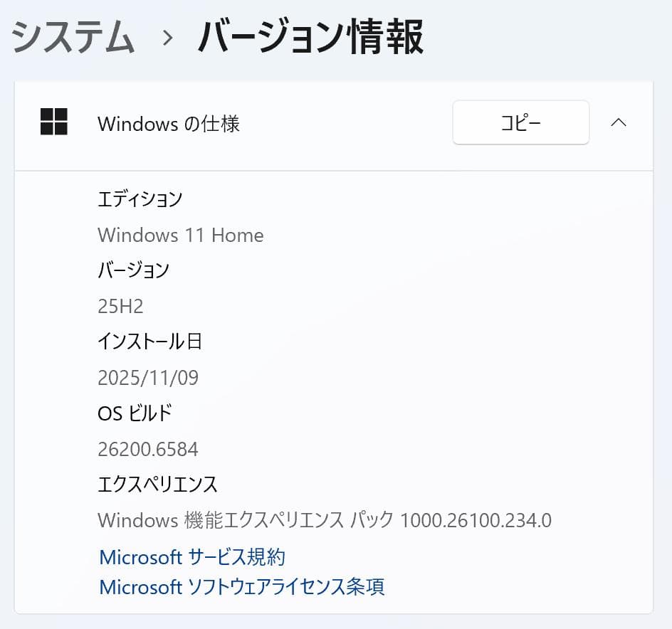This screenshot has width=672, height=629.
Task: Open the Microsoft サービス規約 link
Action: click(191, 557)
